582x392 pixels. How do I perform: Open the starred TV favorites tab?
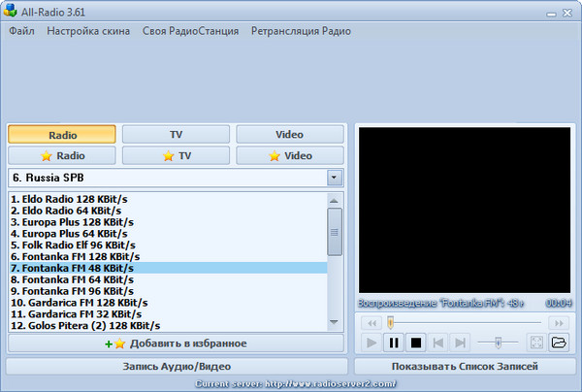[176, 155]
